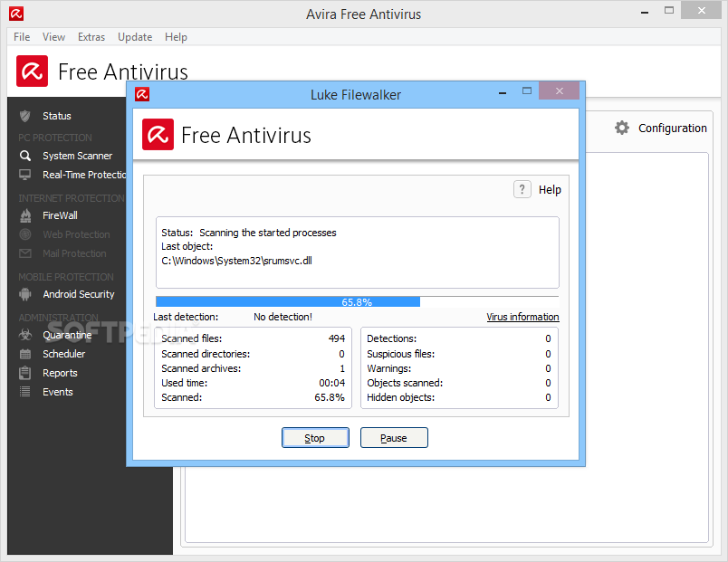728x562 pixels.
Task: Open the File menu
Action: [22, 37]
